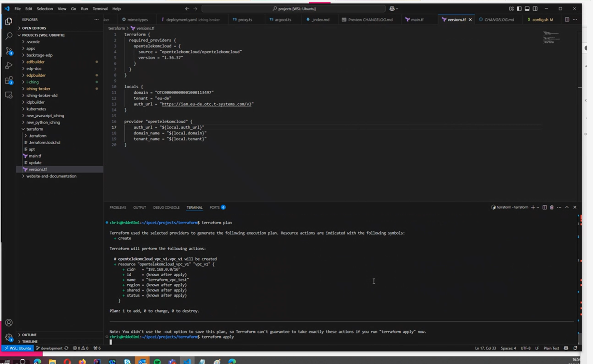593x364 pixels.
Task: Click Plain Text language mode
Action: (x=551, y=348)
